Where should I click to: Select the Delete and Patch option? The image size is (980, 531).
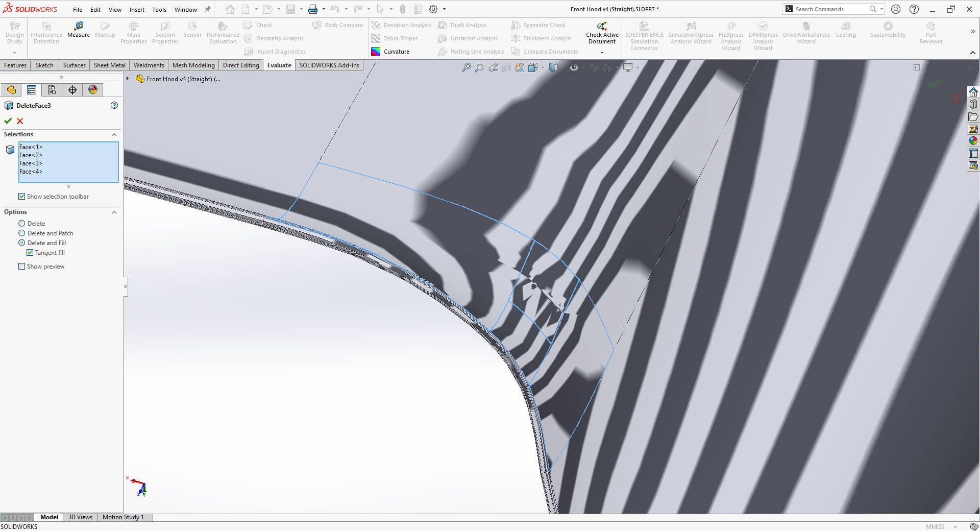coord(22,233)
